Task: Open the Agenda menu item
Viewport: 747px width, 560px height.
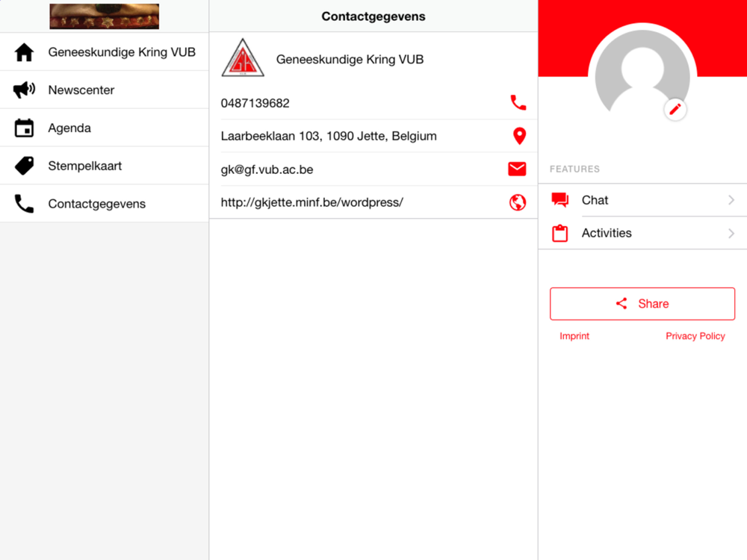Action: (x=105, y=128)
